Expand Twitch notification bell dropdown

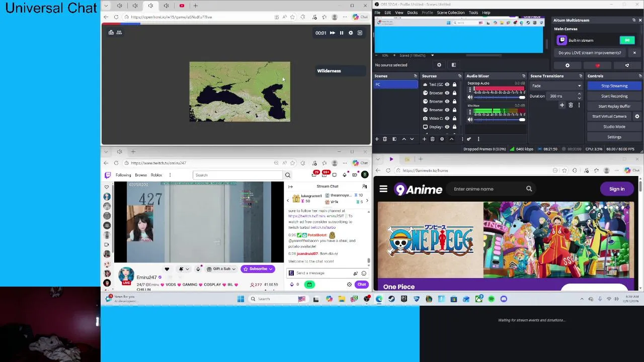coord(187,269)
